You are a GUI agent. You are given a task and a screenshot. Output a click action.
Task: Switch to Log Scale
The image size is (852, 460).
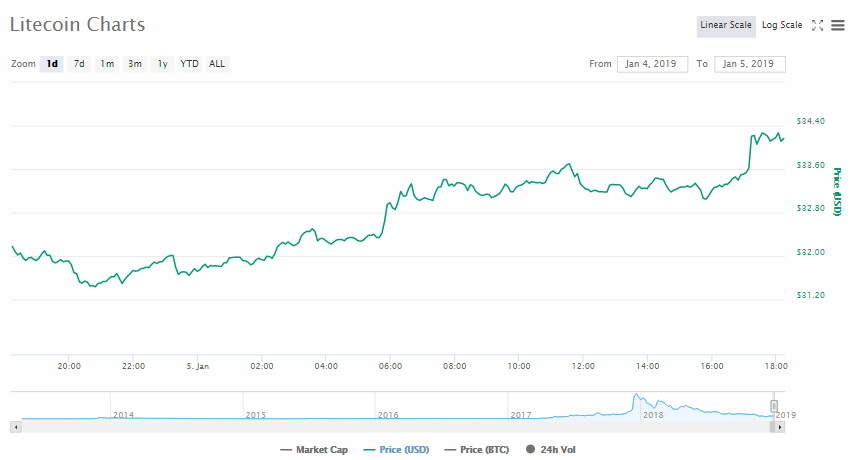click(x=782, y=25)
